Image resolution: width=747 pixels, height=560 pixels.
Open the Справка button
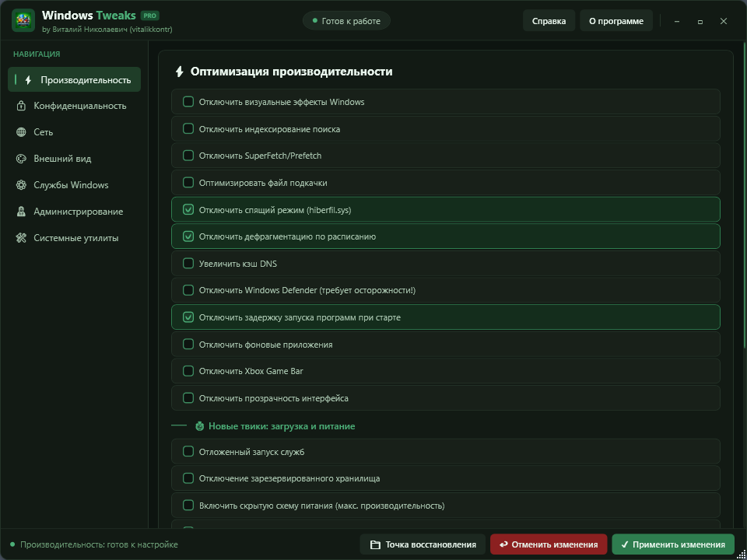click(549, 21)
